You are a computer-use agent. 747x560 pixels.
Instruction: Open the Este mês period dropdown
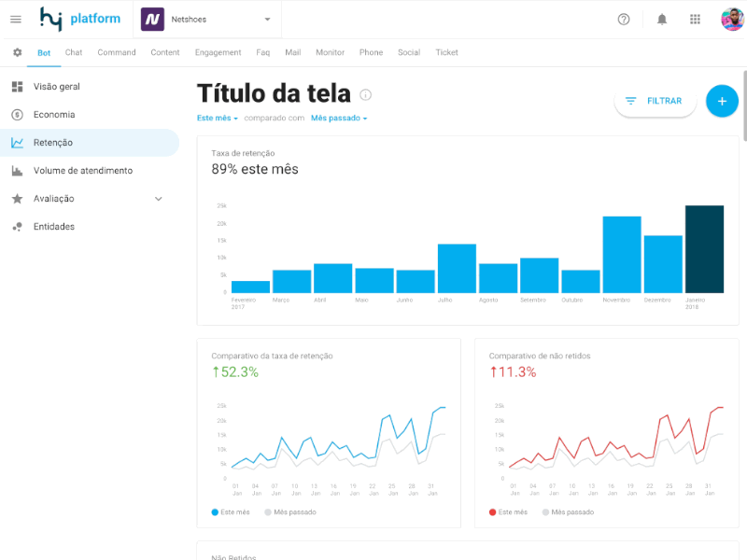[x=217, y=118]
